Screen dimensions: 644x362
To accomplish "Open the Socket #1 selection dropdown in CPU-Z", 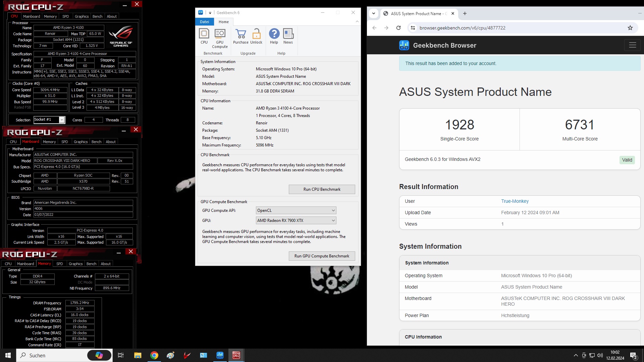I will [49, 120].
